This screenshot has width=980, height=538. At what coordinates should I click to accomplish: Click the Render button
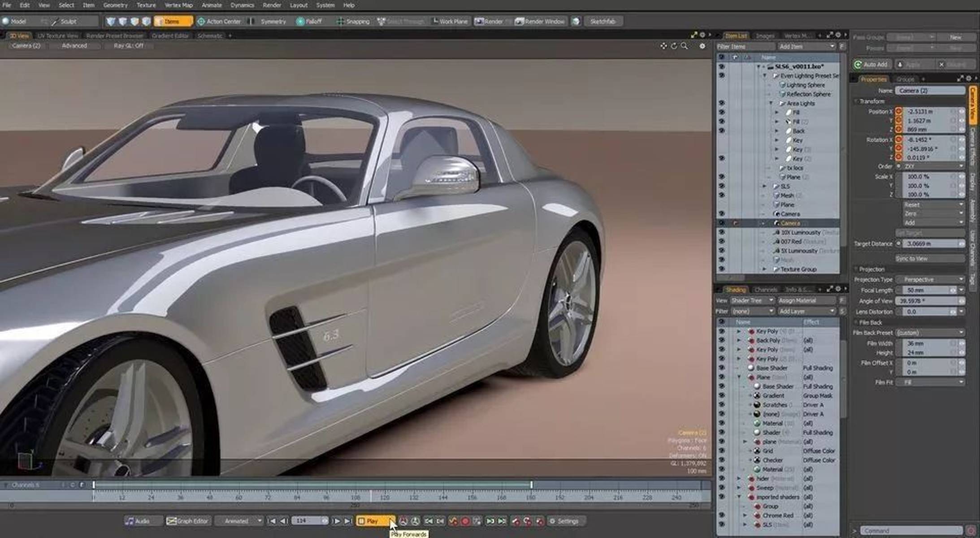[x=489, y=21]
